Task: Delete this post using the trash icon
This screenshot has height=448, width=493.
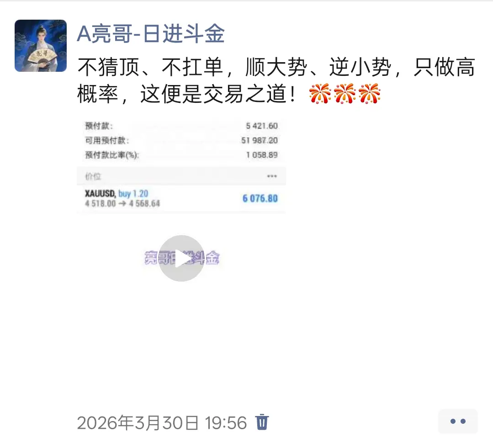Action: coord(262,422)
